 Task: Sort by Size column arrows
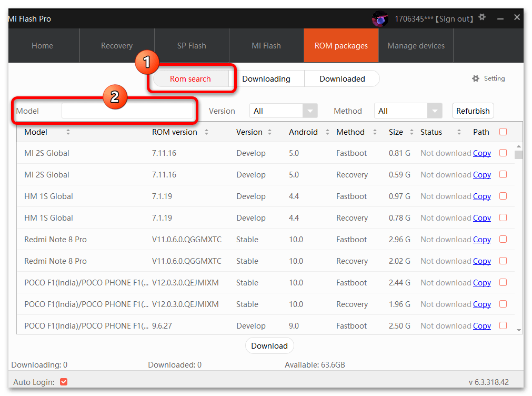[411, 132]
